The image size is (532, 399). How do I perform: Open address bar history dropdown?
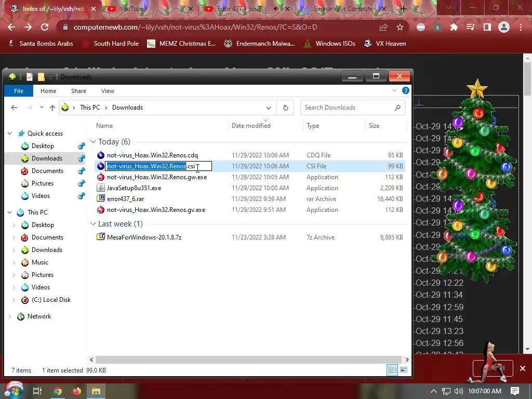tap(269, 108)
